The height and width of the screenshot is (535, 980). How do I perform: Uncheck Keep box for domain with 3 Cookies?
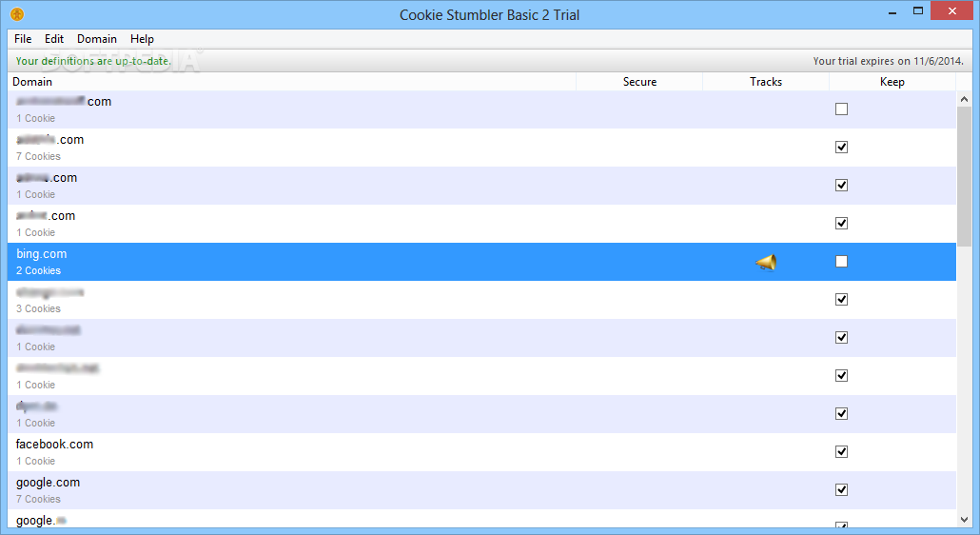coord(841,299)
